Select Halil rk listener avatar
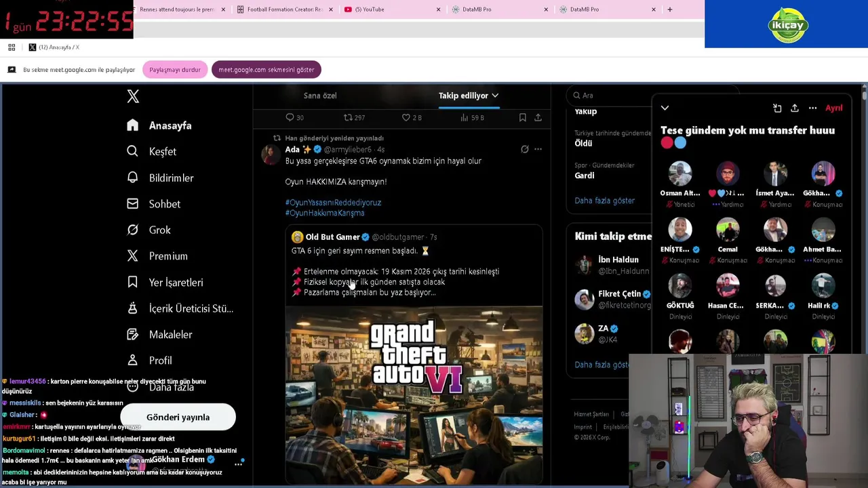 click(823, 286)
